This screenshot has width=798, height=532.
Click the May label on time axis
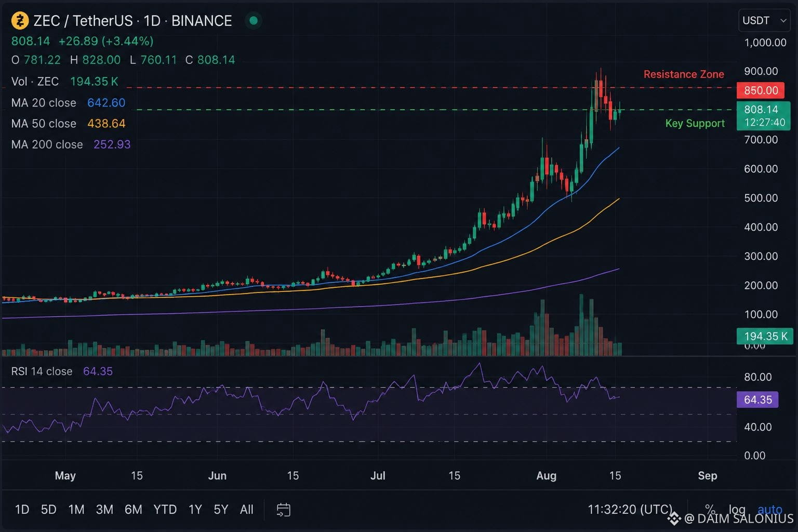[x=65, y=476]
